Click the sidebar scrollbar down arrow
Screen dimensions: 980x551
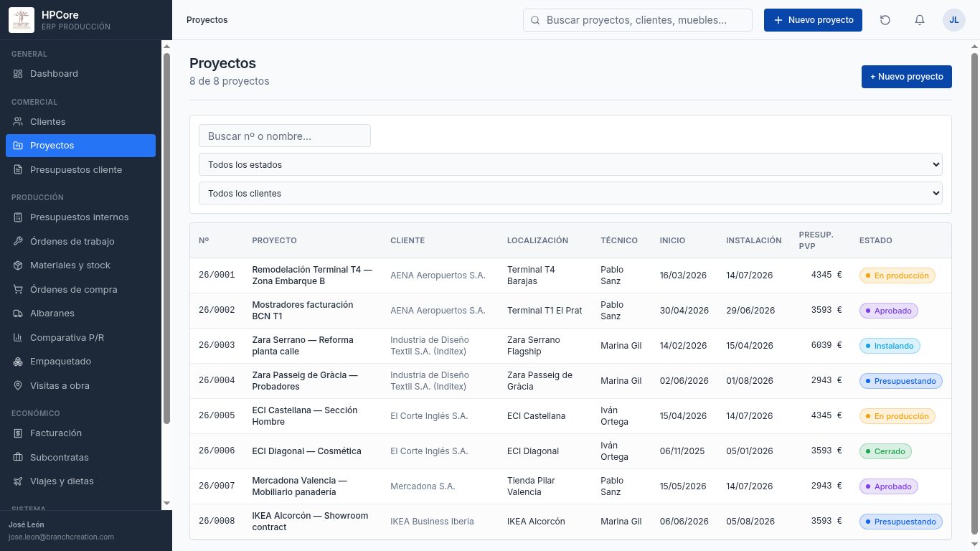tap(167, 504)
